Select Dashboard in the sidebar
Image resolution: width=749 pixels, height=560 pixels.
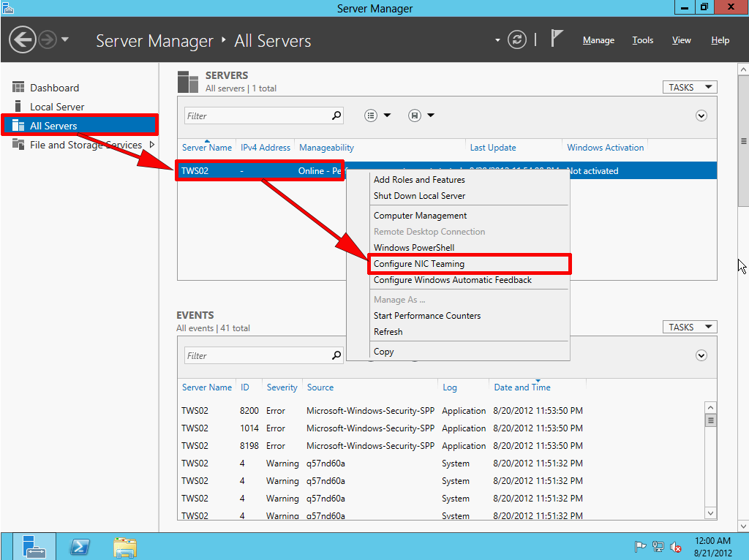(54, 88)
